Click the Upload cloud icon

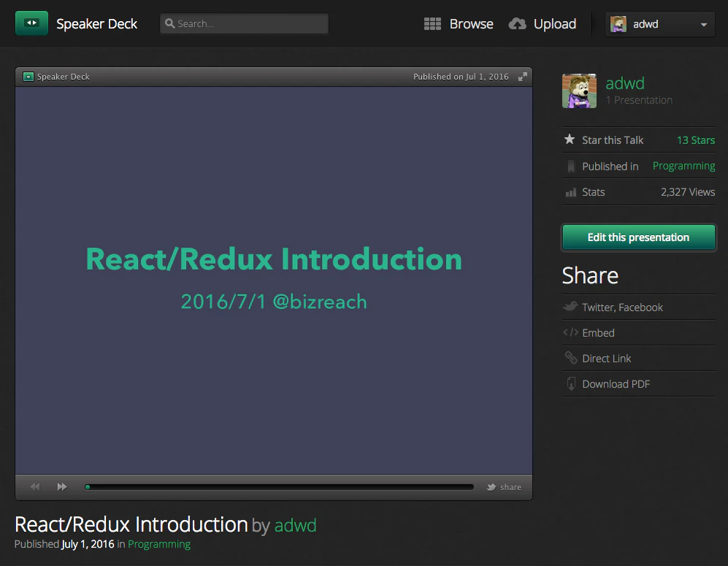[x=517, y=23]
